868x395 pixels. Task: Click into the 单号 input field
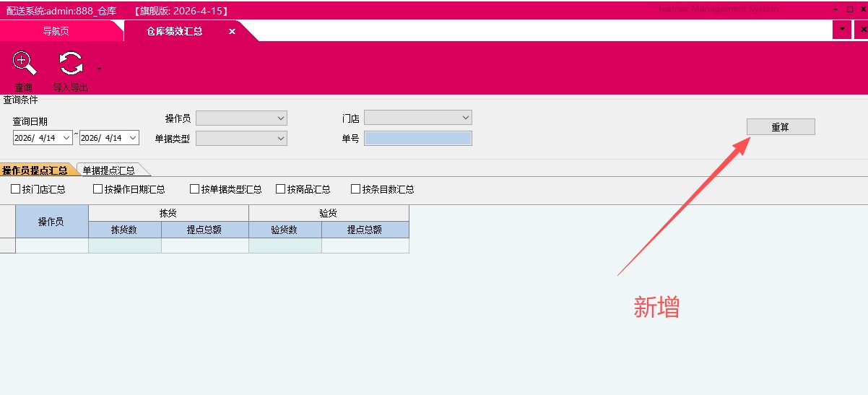pos(417,139)
